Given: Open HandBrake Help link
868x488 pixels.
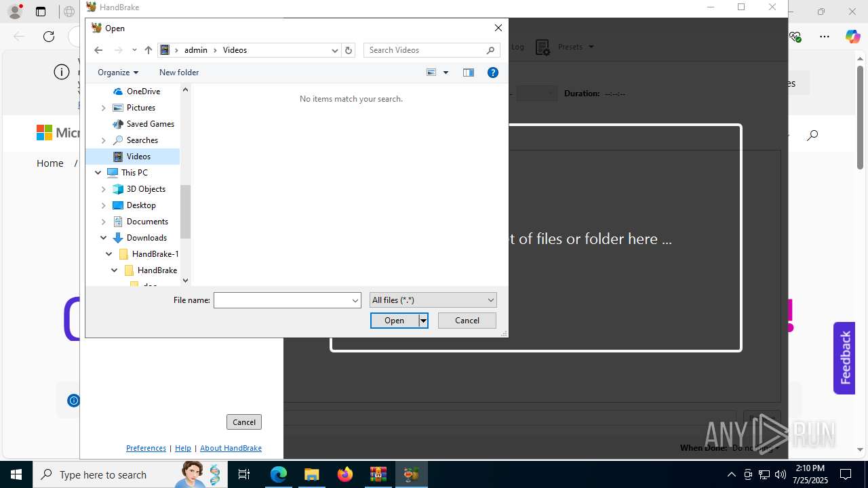Looking at the screenshot, I should [x=183, y=448].
